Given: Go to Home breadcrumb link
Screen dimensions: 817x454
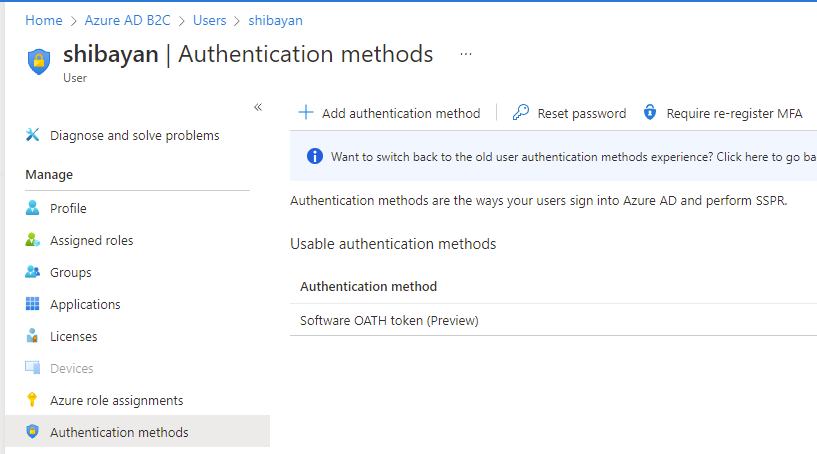Looking at the screenshot, I should click(x=44, y=20).
